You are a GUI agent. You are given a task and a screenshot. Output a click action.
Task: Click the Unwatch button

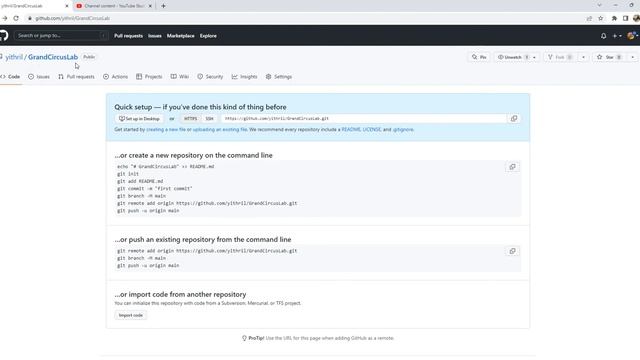click(512, 57)
